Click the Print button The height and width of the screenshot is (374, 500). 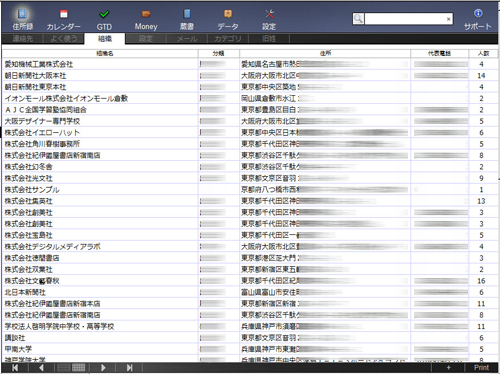(x=481, y=367)
